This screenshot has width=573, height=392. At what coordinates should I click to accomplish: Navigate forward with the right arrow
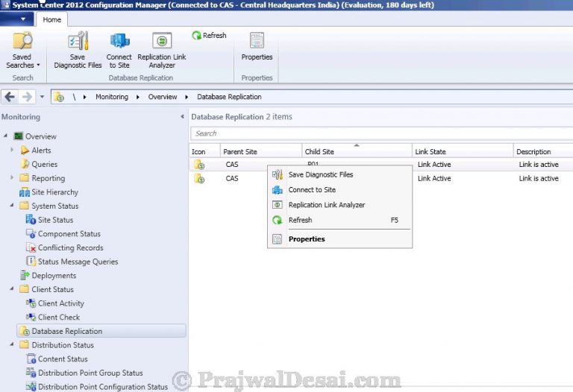(27, 97)
